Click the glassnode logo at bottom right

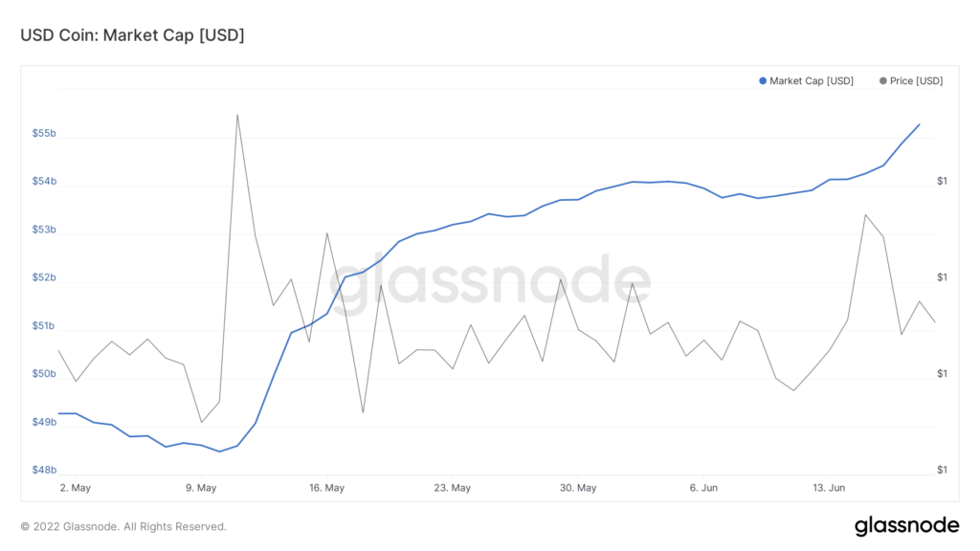coord(905,525)
